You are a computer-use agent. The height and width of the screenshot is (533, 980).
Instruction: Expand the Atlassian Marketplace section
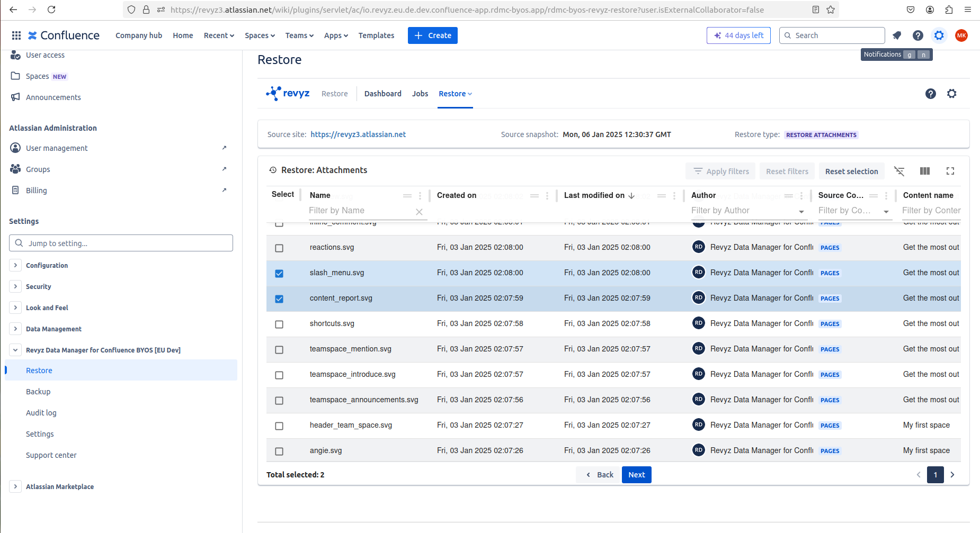pos(15,486)
